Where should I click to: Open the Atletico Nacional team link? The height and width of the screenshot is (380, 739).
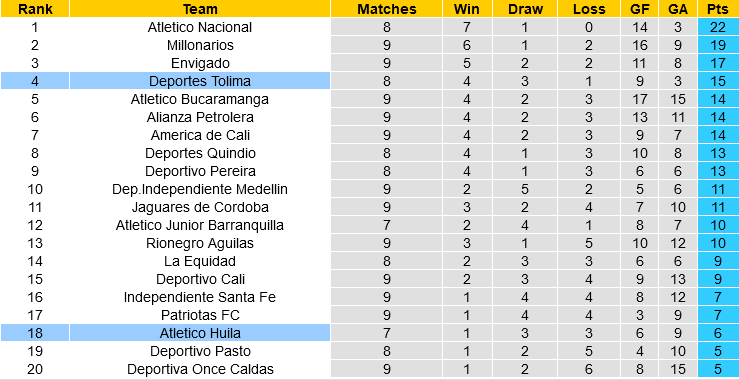point(200,27)
